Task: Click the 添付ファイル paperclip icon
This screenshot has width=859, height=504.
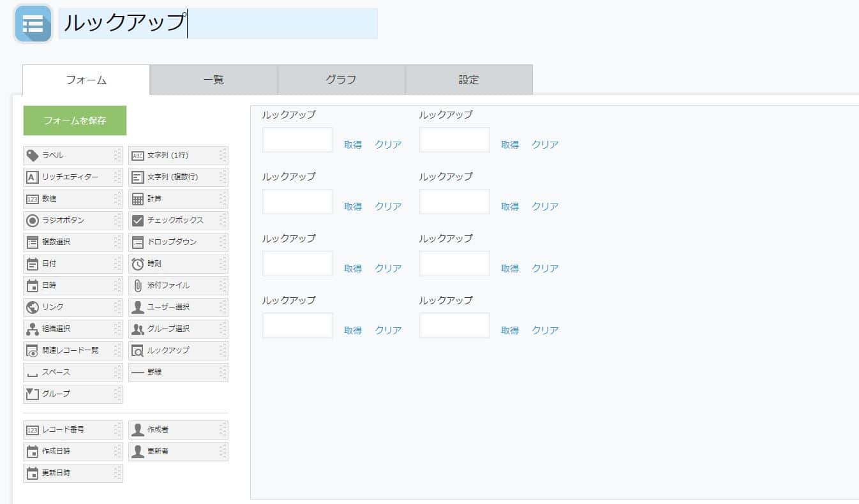Action: [x=137, y=286]
